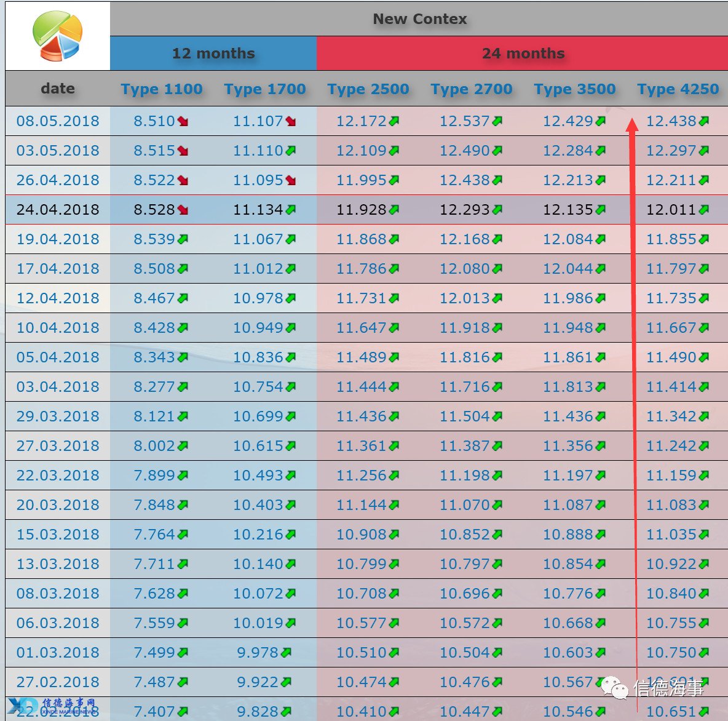Select the date 17.04.2018
728x721 pixels.
tap(58, 268)
